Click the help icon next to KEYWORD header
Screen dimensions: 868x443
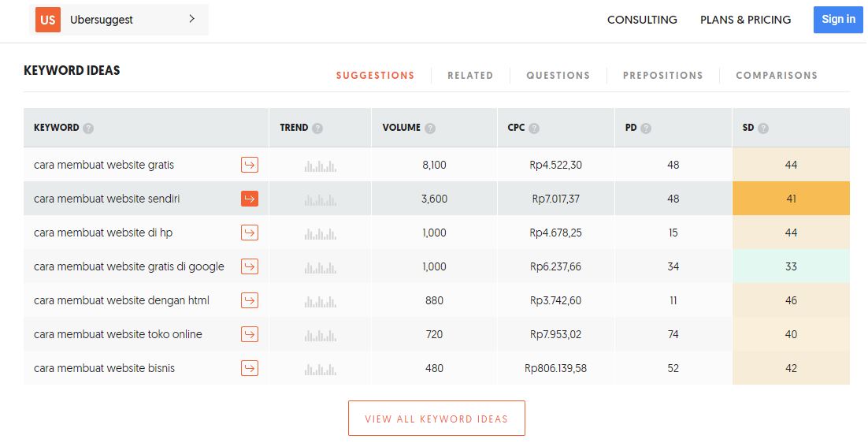coord(88,128)
